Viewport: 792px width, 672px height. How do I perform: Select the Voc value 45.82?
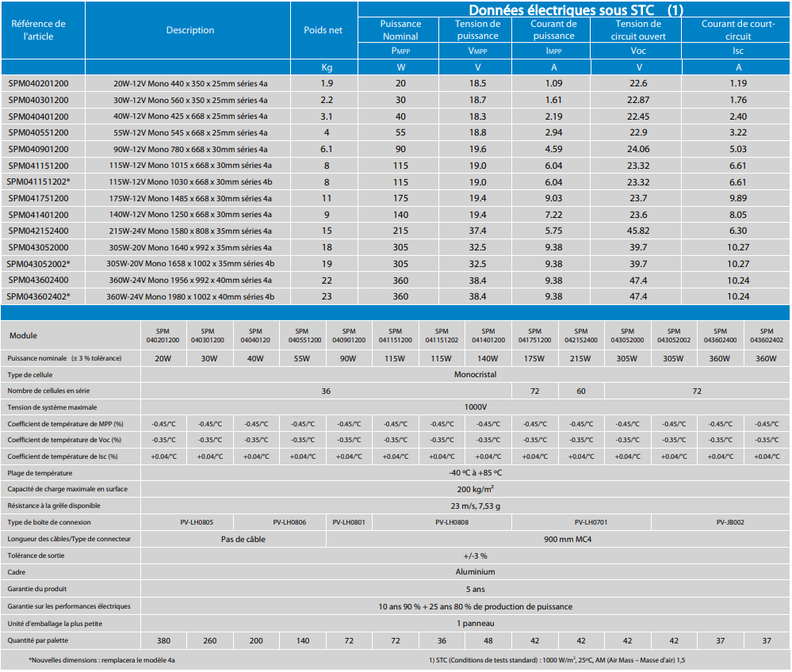tap(638, 231)
